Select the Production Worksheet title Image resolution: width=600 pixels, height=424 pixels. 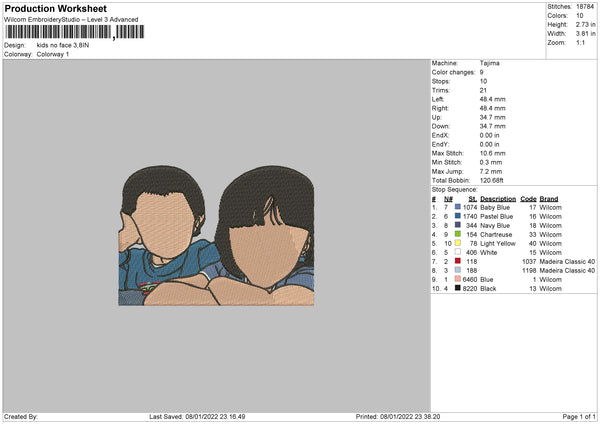click(x=55, y=8)
